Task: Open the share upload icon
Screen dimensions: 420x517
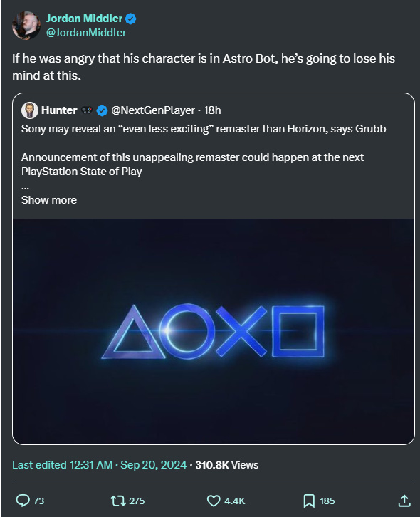Action: coord(404,501)
